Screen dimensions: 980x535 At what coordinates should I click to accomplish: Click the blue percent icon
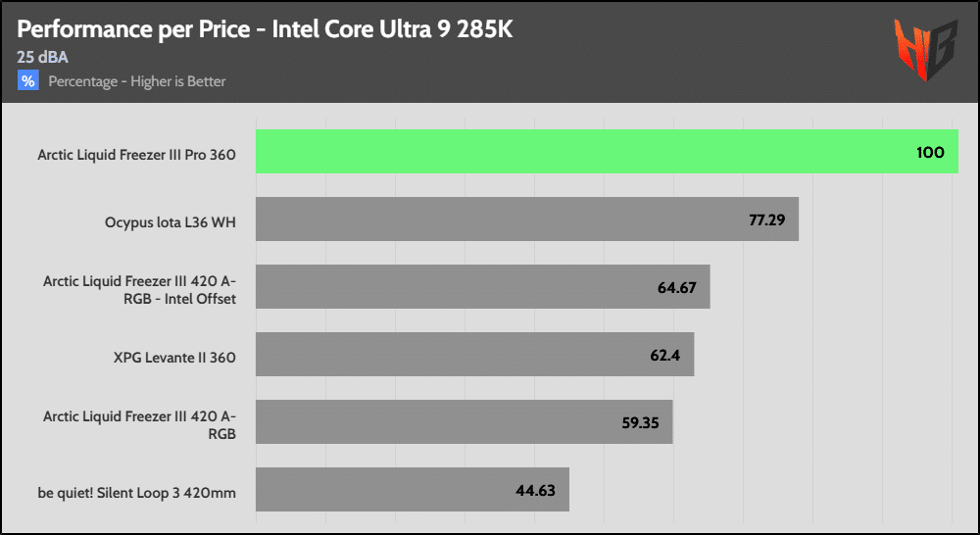tap(28, 81)
